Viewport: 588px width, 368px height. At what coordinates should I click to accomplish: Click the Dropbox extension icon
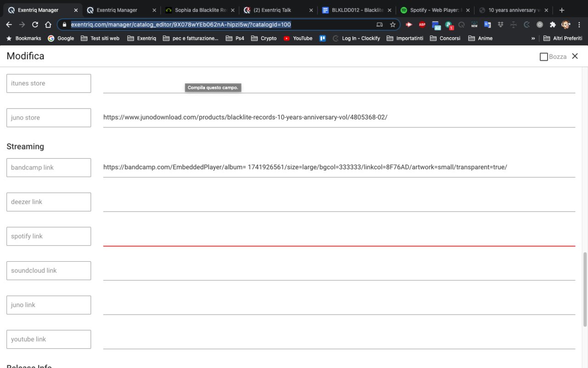point(500,25)
